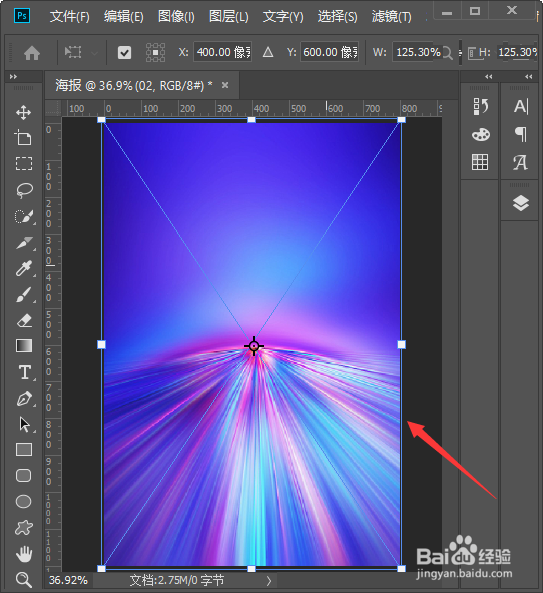This screenshot has width=543, height=593.
Task: Open the Glyphs panel icon
Action: [520, 163]
